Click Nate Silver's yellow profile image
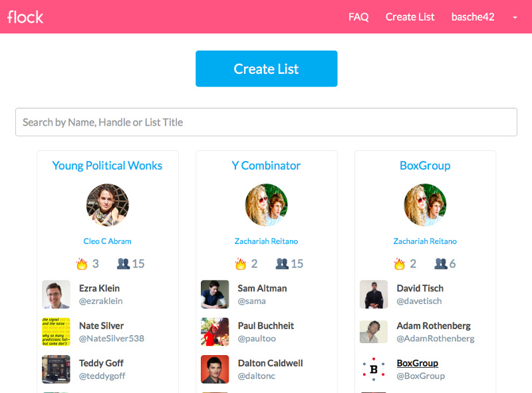Viewport: 532px width, 393px height. 56,332
